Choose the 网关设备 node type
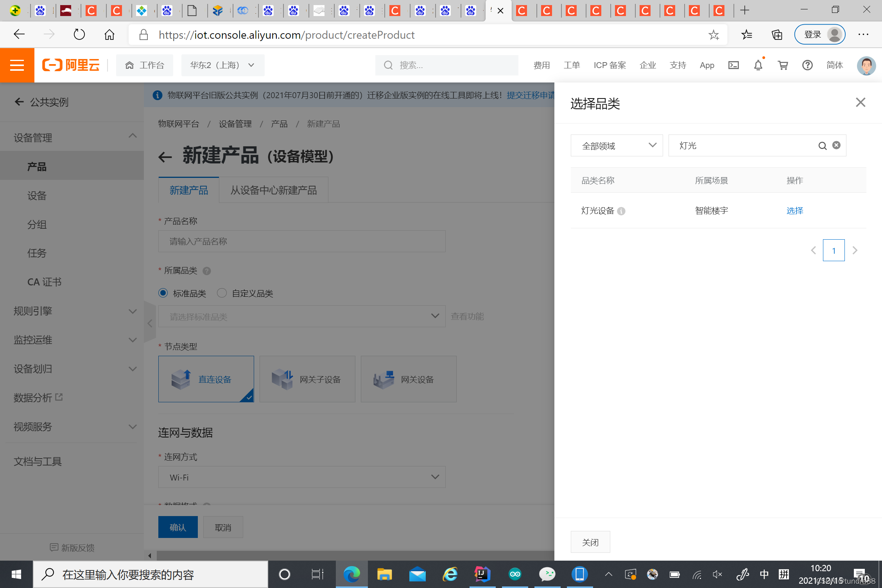The height and width of the screenshot is (588, 882). point(408,379)
